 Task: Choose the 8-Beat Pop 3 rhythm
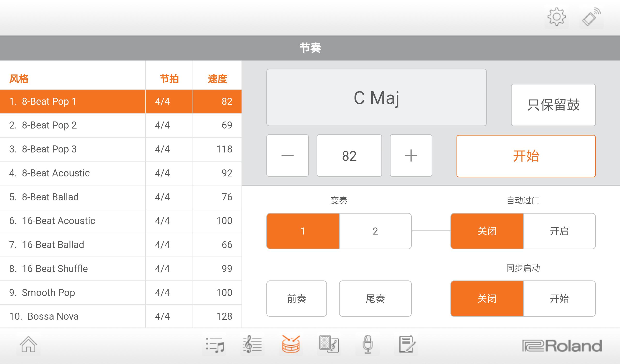tap(121, 149)
